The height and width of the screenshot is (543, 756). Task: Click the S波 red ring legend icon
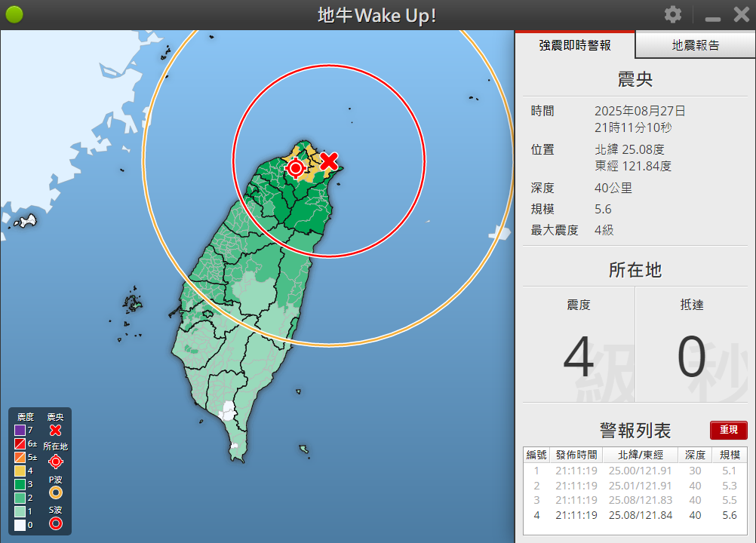[56, 523]
